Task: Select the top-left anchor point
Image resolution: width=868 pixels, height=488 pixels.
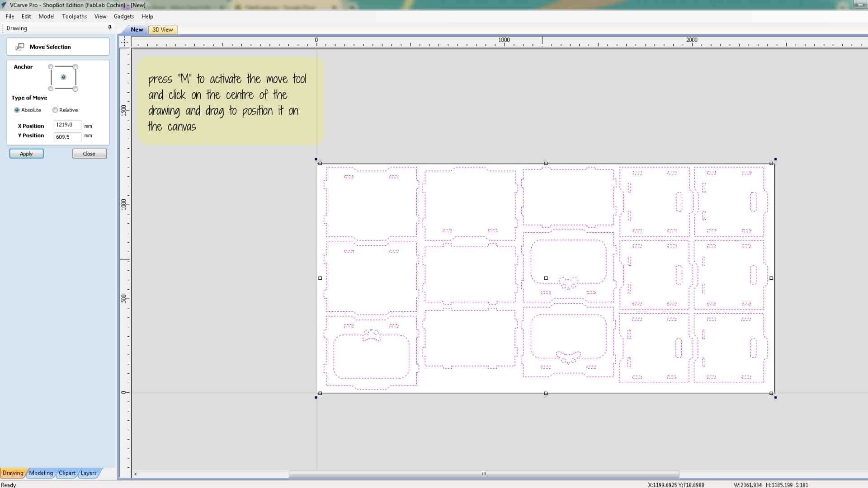Action: click(x=51, y=67)
